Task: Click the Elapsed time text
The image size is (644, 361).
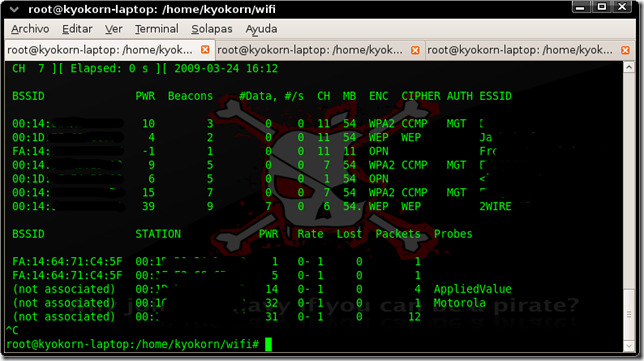Action: pos(109,68)
